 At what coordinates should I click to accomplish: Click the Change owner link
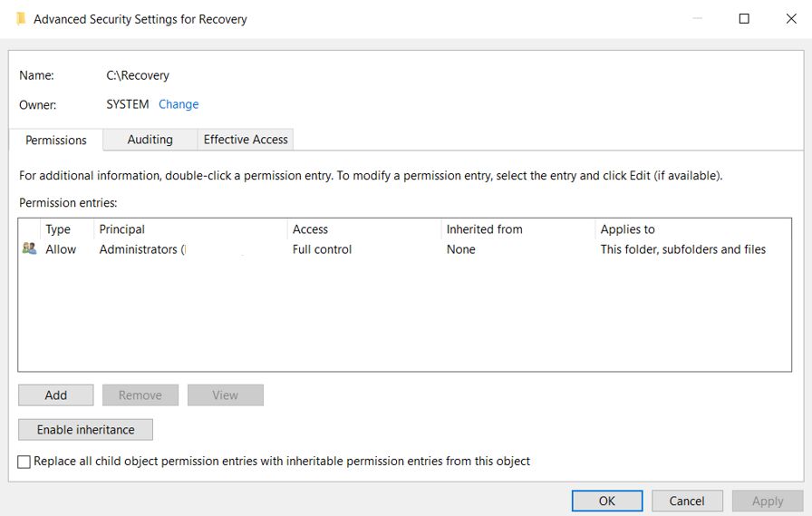(179, 104)
